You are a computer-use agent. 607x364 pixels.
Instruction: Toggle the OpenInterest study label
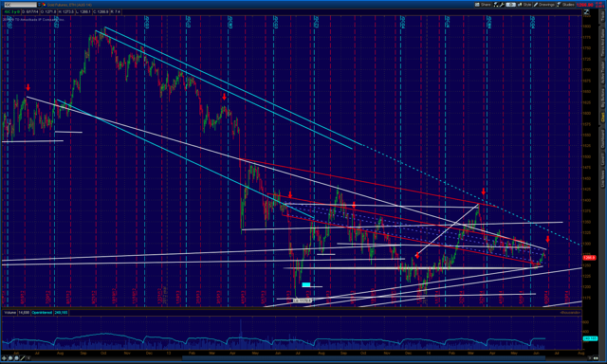[42, 312]
